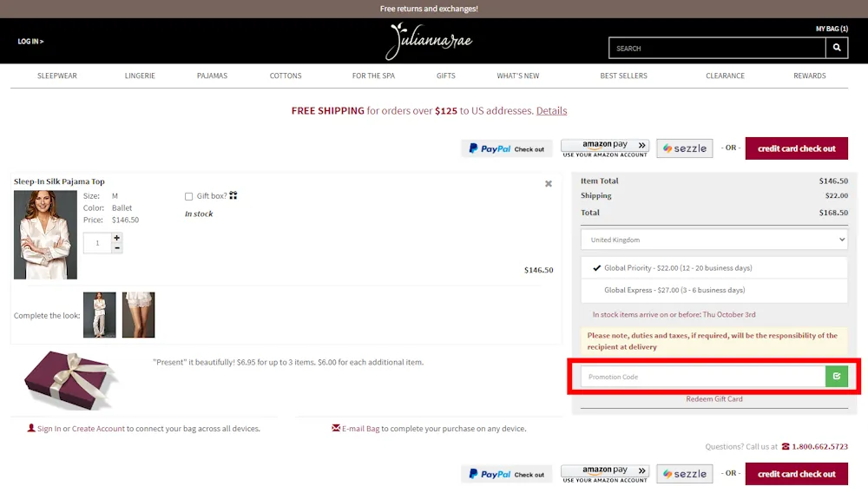
Task: Click the purple gift box image
Action: (x=69, y=381)
